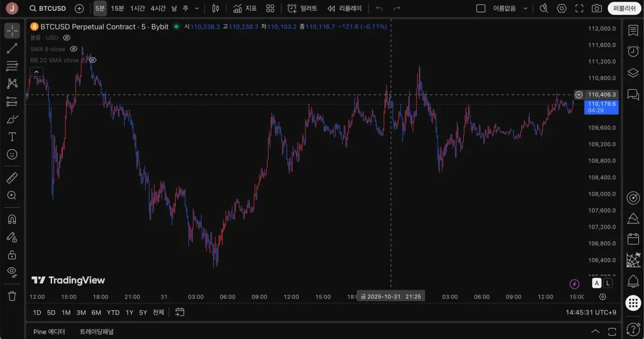The image size is (644, 339).
Task: Delete drawings with the trash icon
Action: [12, 296]
